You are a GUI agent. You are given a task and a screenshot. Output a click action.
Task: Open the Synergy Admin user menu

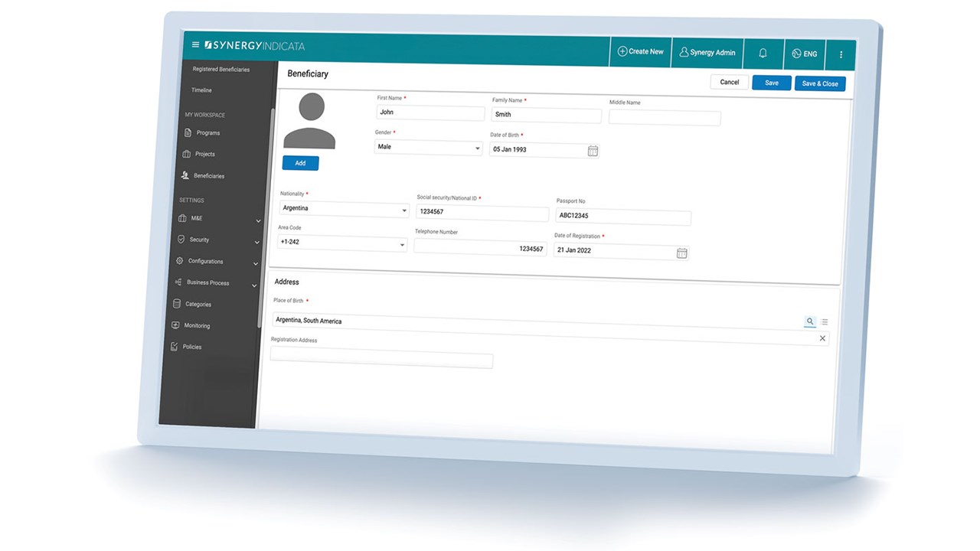point(707,53)
